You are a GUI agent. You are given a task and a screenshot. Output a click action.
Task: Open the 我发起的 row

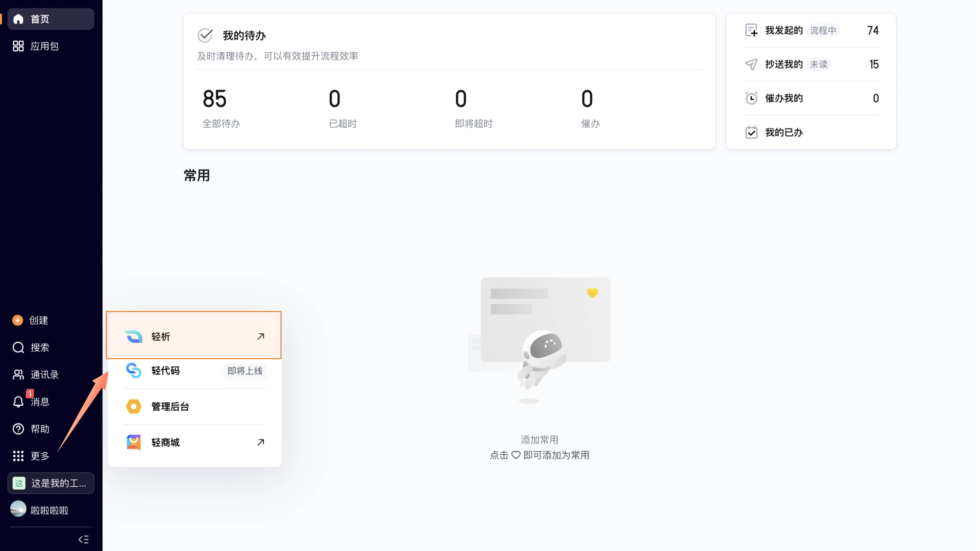(811, 30)
